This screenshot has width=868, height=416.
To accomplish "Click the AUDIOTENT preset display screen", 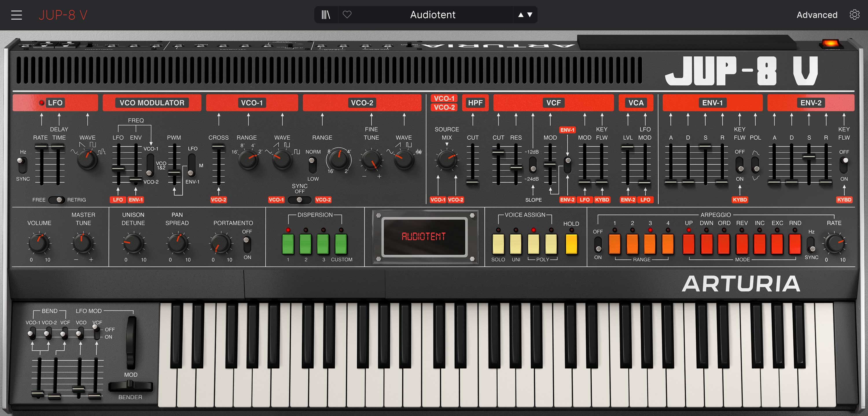I will [424, 236].
